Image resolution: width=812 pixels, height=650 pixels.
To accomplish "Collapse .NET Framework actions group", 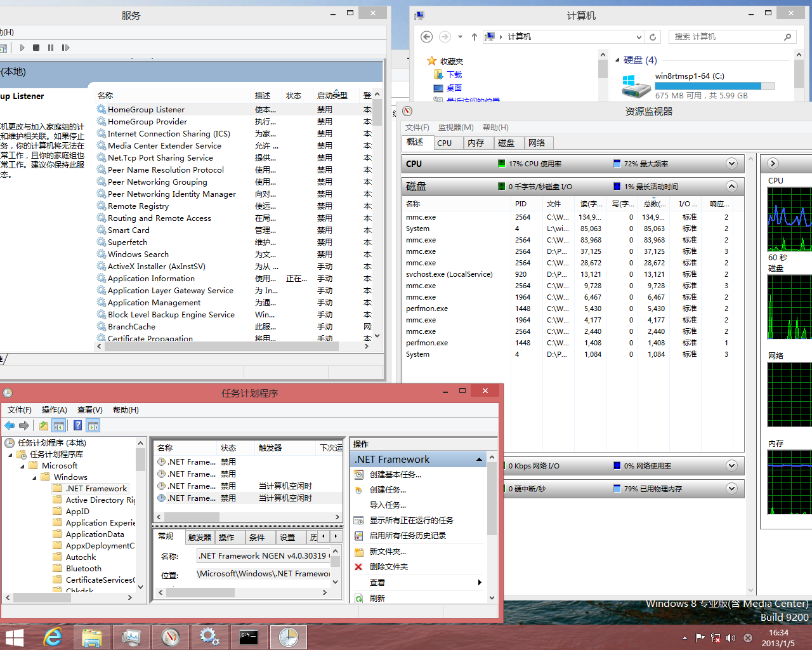I will pos(479,459).
